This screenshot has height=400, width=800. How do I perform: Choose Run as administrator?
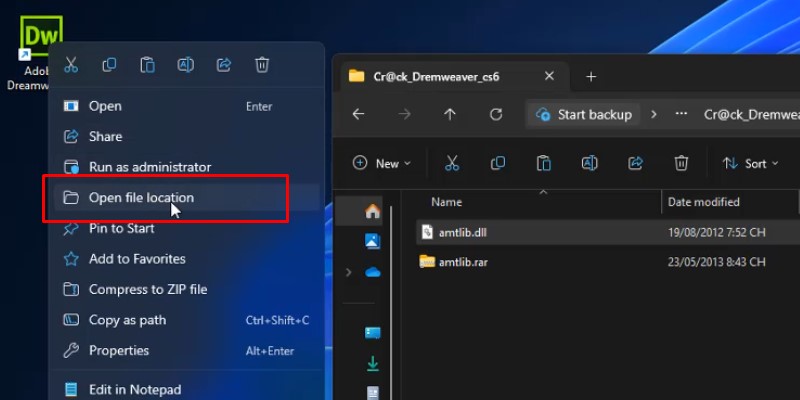(149, 167)
